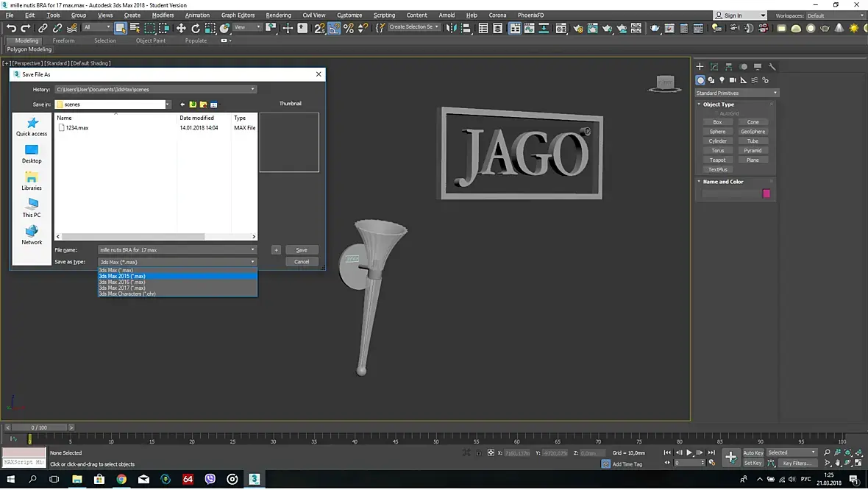The height and width of the screenshot is (490, 868).
Task: Select the Lights category icon in Create panel
Action: 722,80
